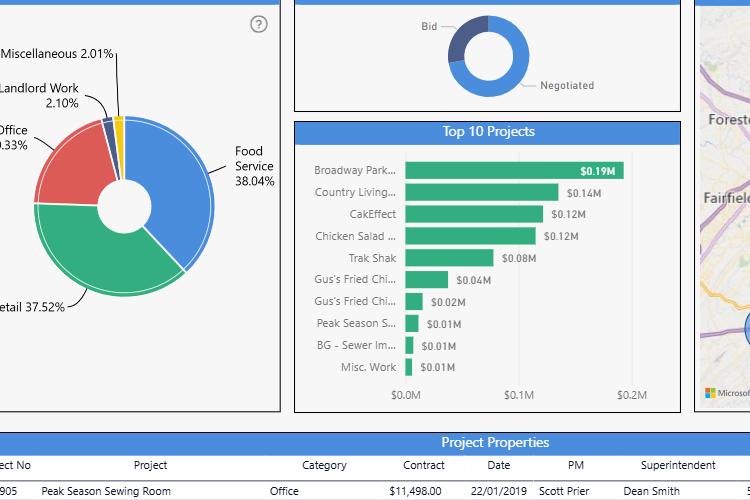Click the Bid segment of donut chart
The height and width of the screenshot is (500, 750).
click(x=462, y=37)
